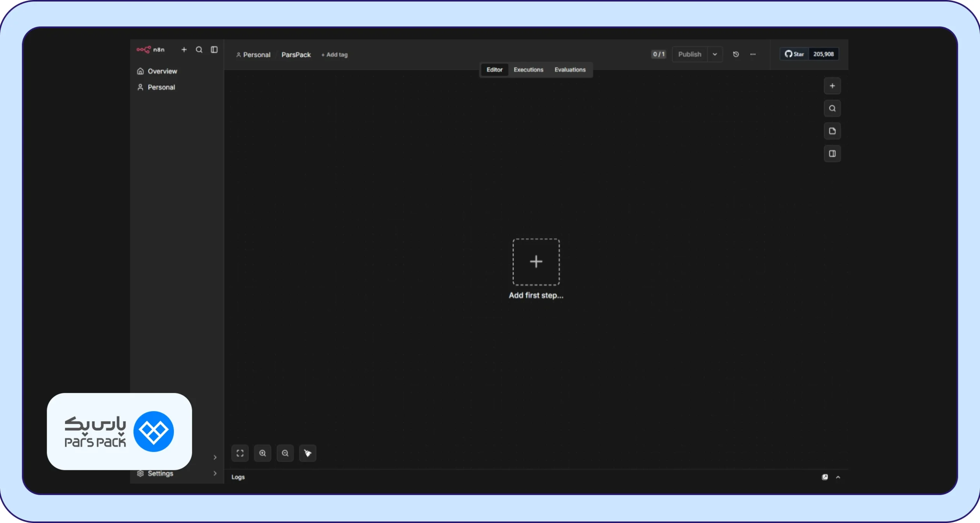Expand the Publish dropdown arrow
This screenshot has width=980, height=523.
click(x=715, y=54)
